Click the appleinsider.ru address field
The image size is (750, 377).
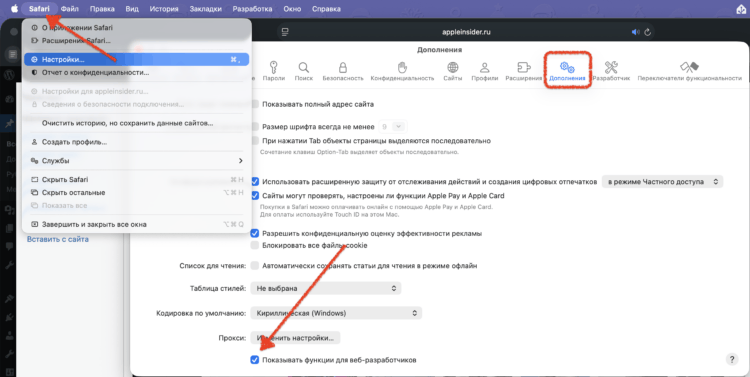466,32
